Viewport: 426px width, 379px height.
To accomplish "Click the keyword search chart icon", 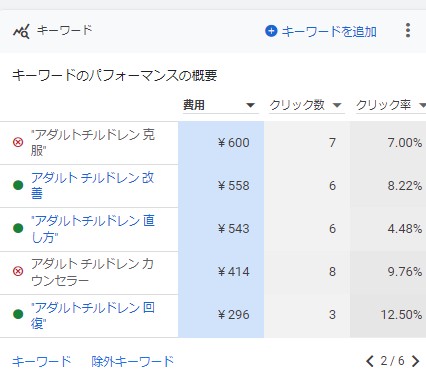I will click(x=21, y=31).
